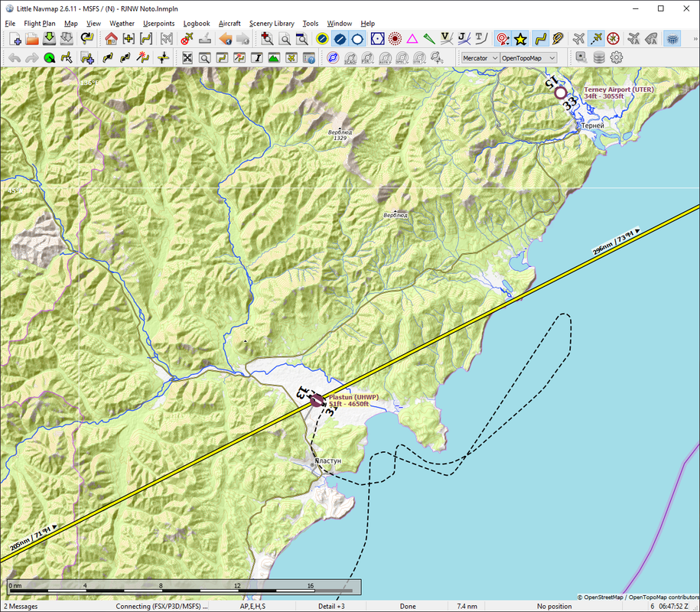This screenshot has width=700, height=612.
Task: Click '2 Messages' in status bar
Action: 21,606
